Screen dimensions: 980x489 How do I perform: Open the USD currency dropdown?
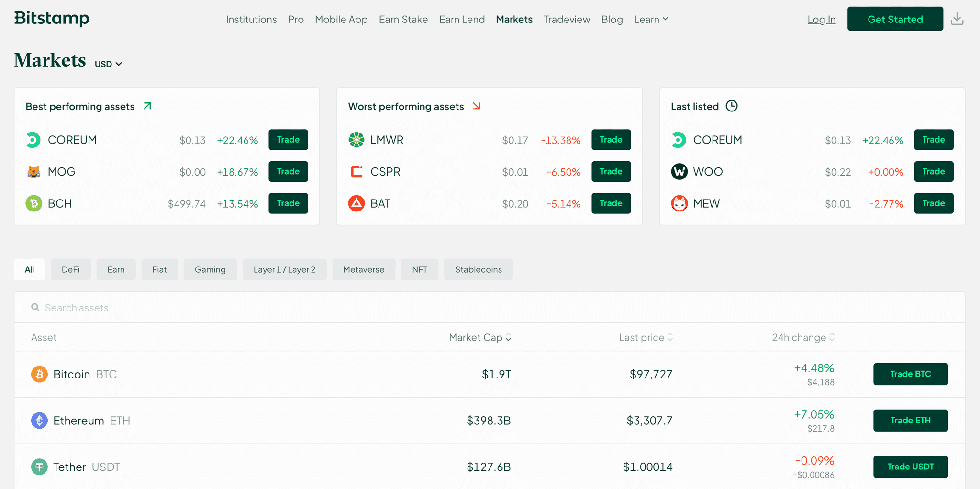click(x=108, y=63)
